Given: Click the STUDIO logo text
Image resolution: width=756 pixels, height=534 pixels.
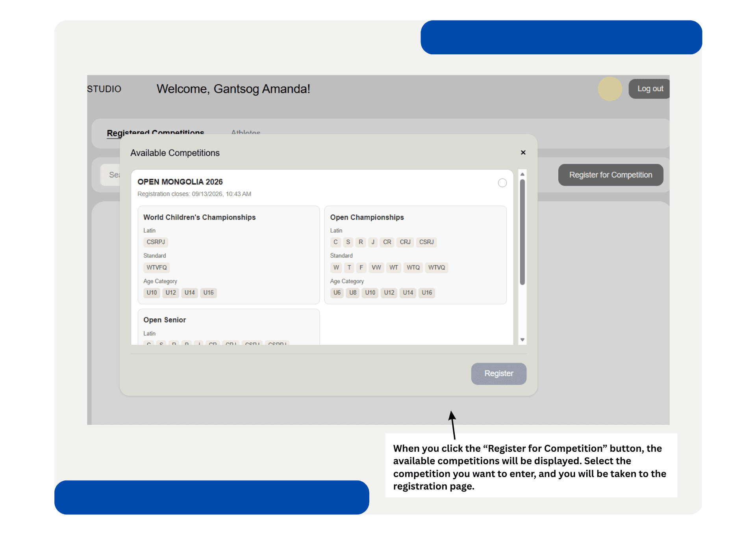Looking at the screenshot, I should 104,89.
